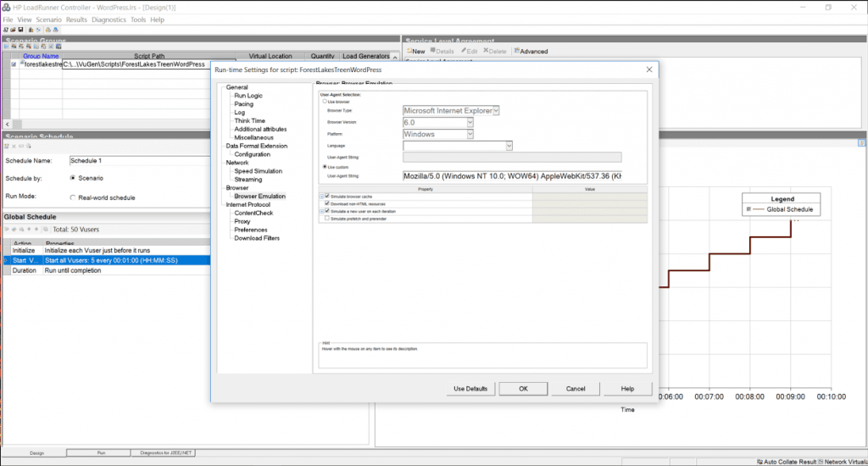The width and height of the screenshot is (868, 466).
Task: Click the HP LoadRunner Controller title bar icon
Action: [6, 7]
